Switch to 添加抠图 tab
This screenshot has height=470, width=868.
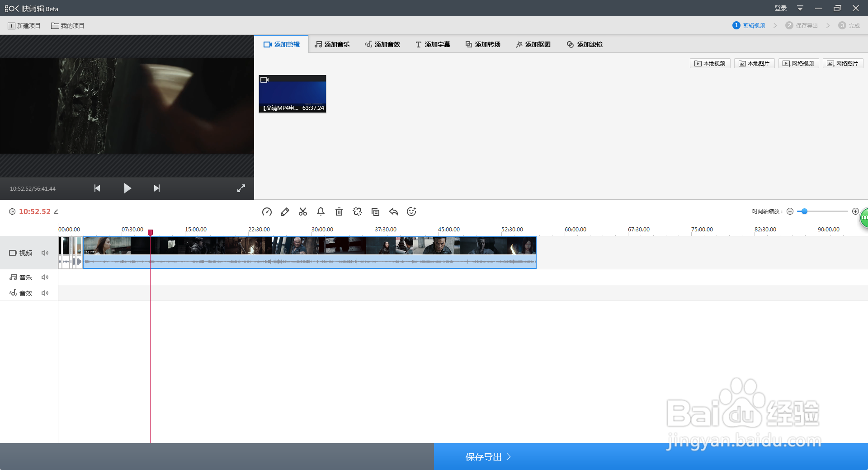[x=533, y=44]
